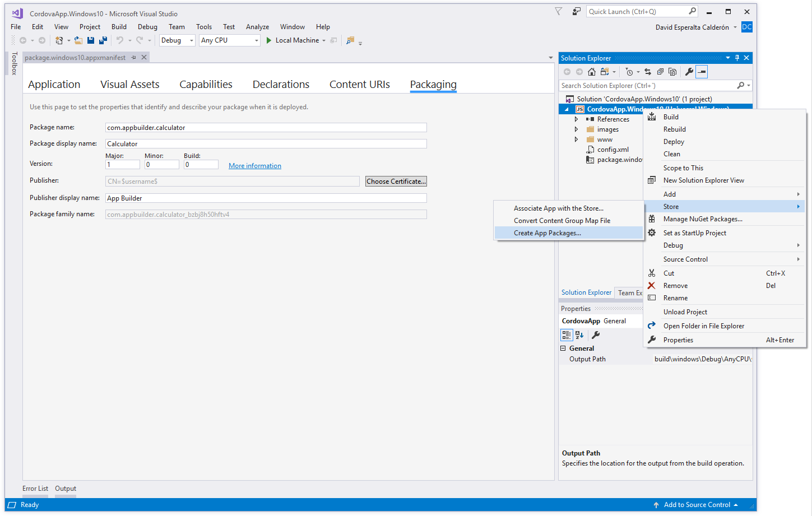This screenshot has width=812, height=516.
Task: Click Add to Source Control in status bar
Action: pyautogui.click(x=697, y=505)
